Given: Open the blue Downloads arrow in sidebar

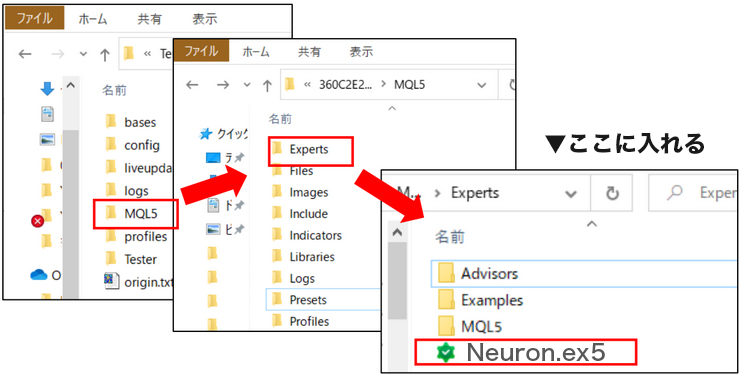Looking at the screenshot, I should click(47, 88).
